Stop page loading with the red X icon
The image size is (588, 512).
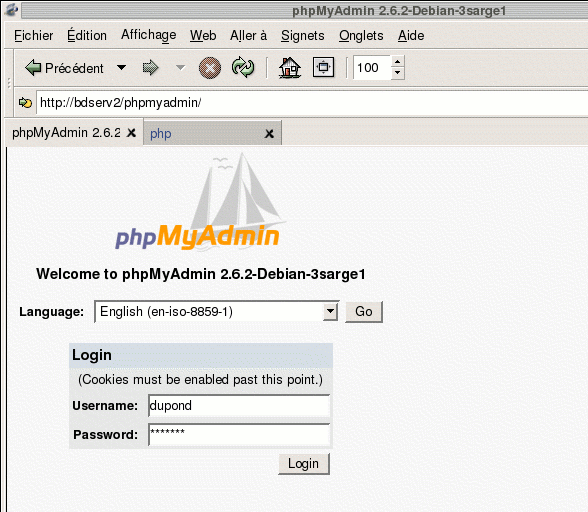point(210,68)
